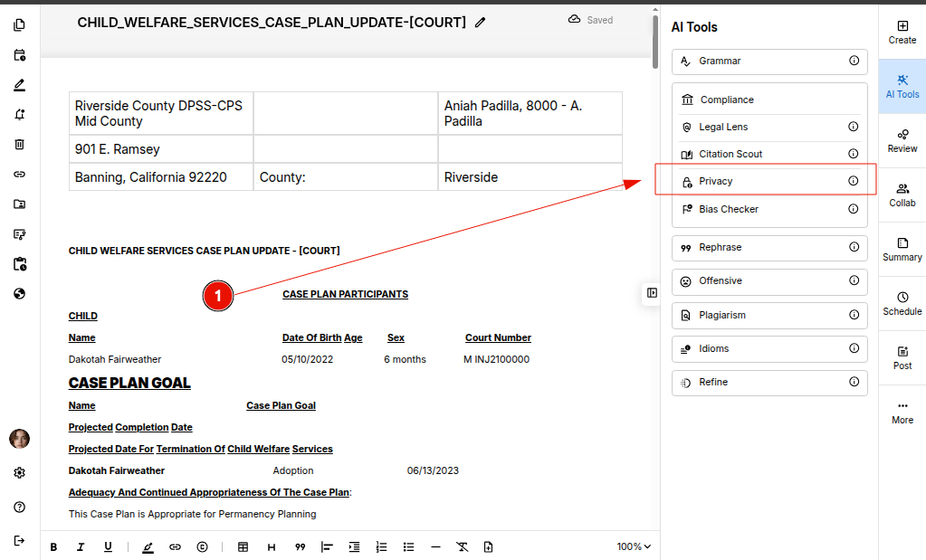
Task: Open the 100% zoom dropdown
Action: tap(634, 546)
